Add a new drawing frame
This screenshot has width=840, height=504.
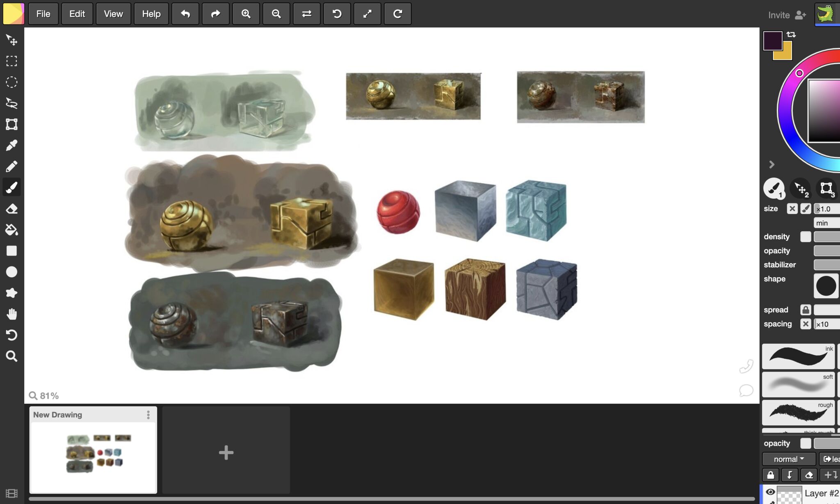[226, 453]
